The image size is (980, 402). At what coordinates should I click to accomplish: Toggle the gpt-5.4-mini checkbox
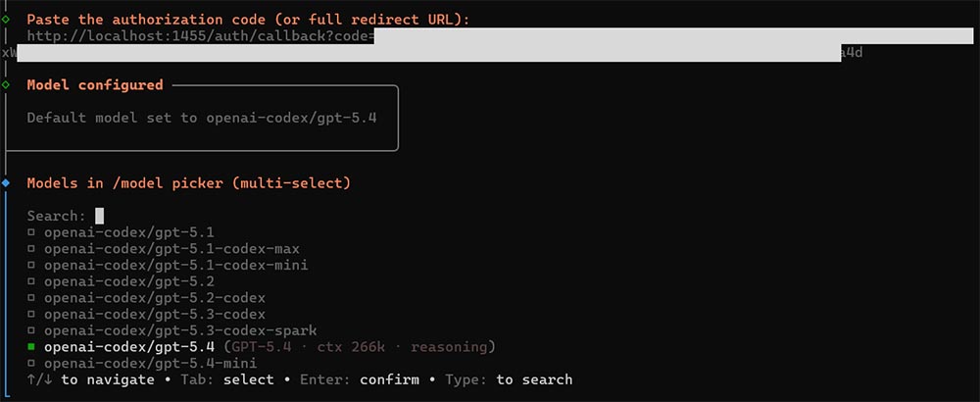32,364
